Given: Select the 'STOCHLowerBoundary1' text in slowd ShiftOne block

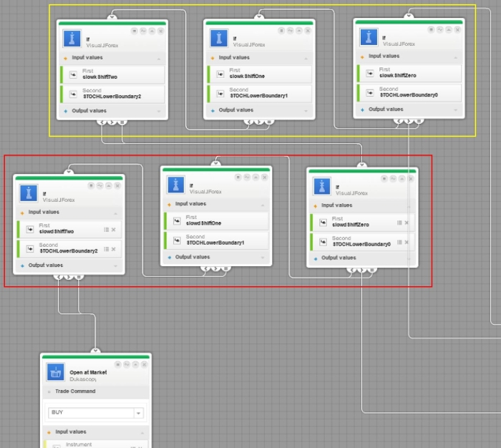Looking at the screenshot, I should click(x=215, y=243).
